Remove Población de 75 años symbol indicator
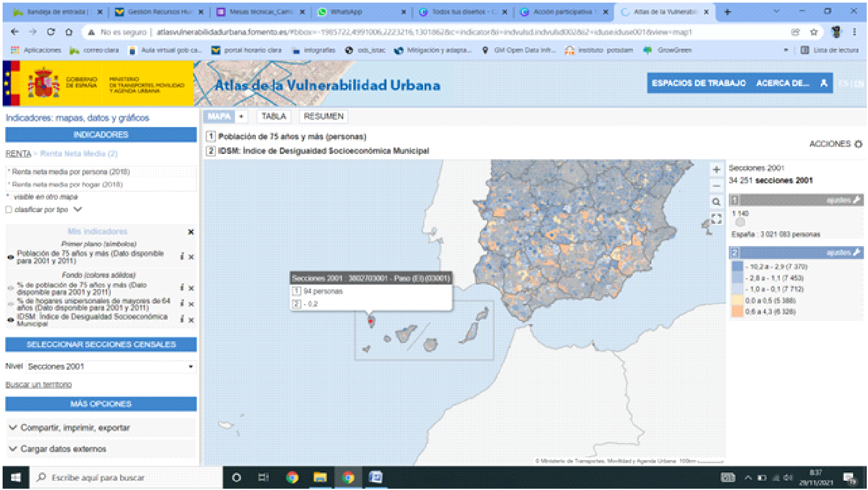This screenshot has height=490, width=868. click(191, 257)
